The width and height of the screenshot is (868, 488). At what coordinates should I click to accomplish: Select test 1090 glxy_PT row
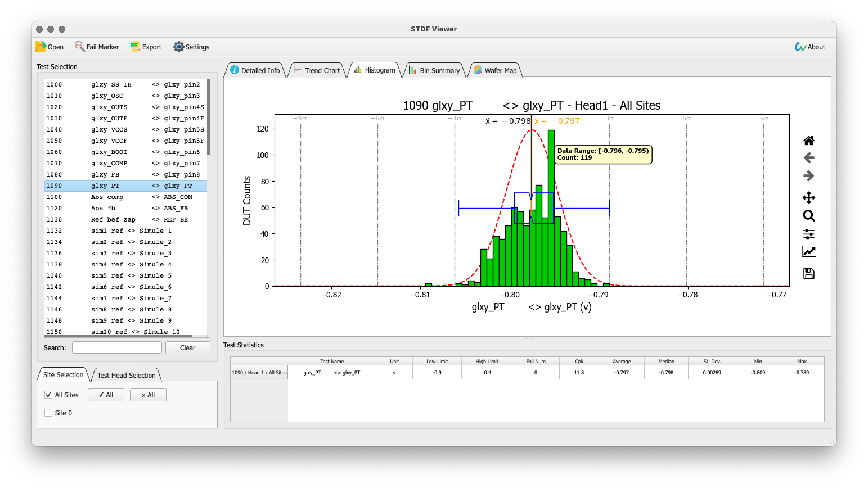[125, 186]
